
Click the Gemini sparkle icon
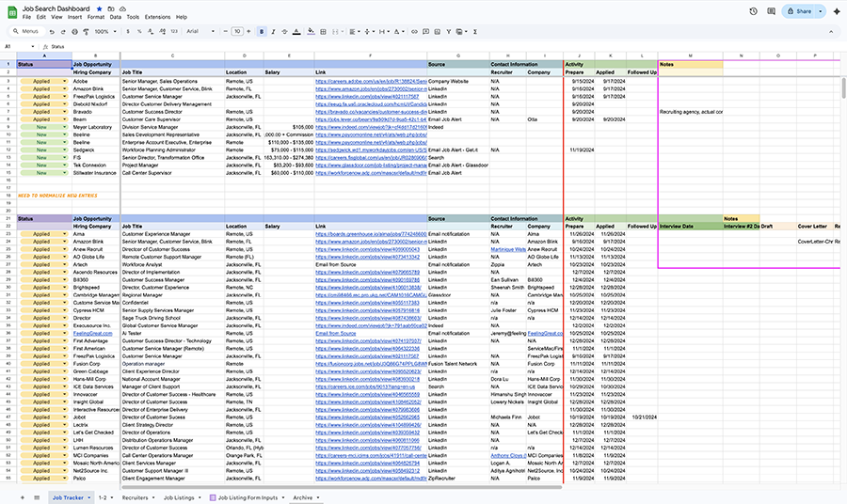click(x=837, y=11)
